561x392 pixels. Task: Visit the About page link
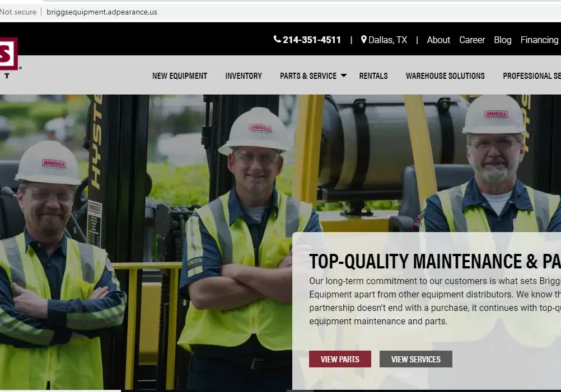438,40
